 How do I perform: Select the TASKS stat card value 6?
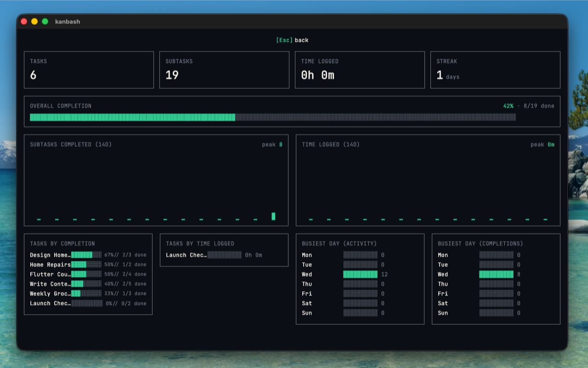click(x=33, y=75)
